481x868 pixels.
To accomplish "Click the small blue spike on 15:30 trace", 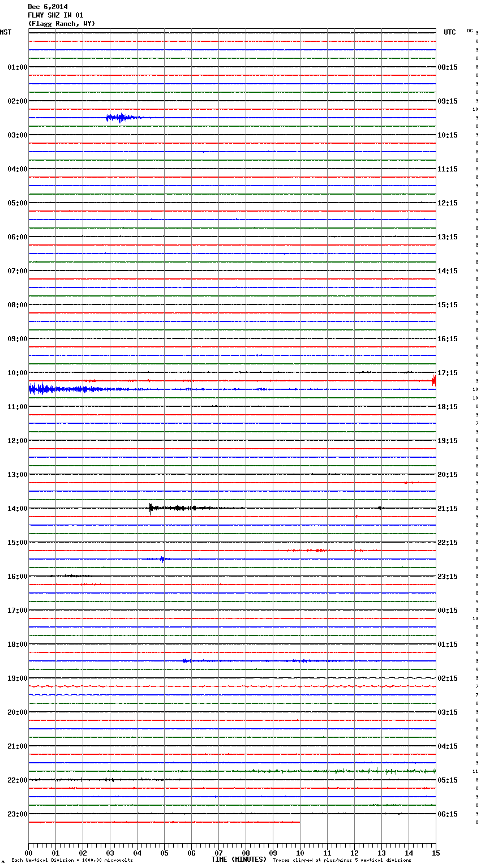I will [162, 559].
